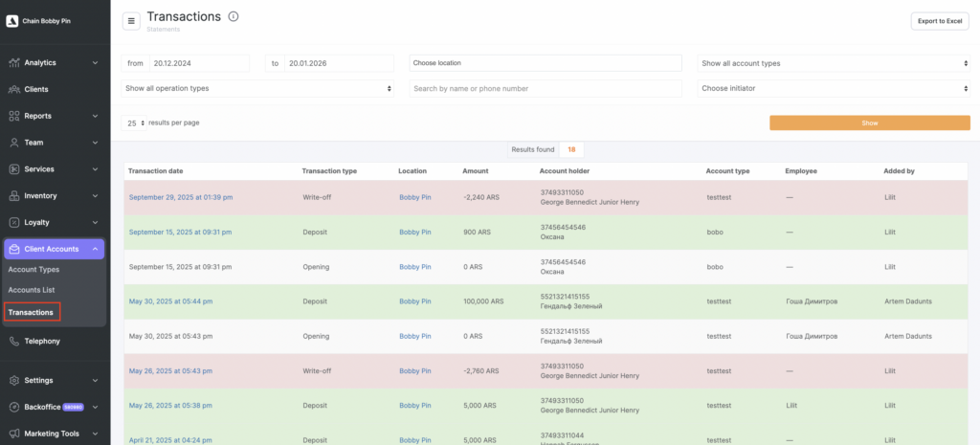Click the Inventory icon in sidebar
This screenshot has width=980, height=445.
click(13, 196)
